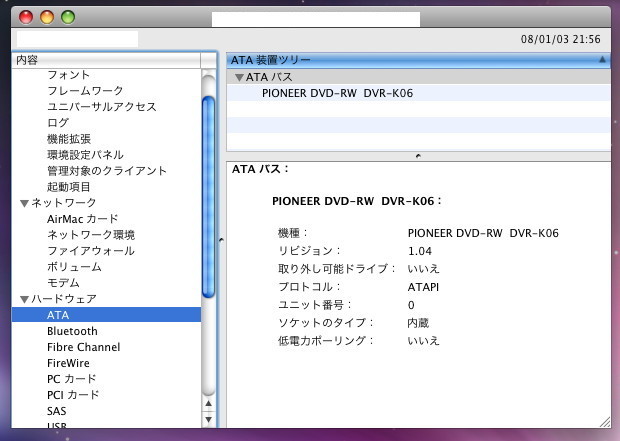Screen dimensions: 620x441
Task: Click the リビジョン value 1.04
Action: (x=420, y=251)
